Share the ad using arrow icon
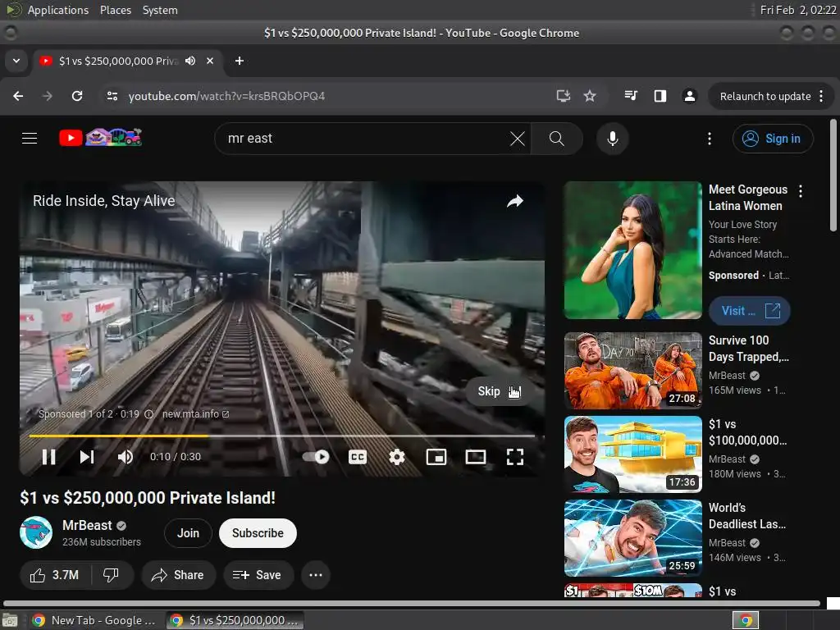Image resolution: width=840 pixels, height=630 pixels. (x=515, y=202)
